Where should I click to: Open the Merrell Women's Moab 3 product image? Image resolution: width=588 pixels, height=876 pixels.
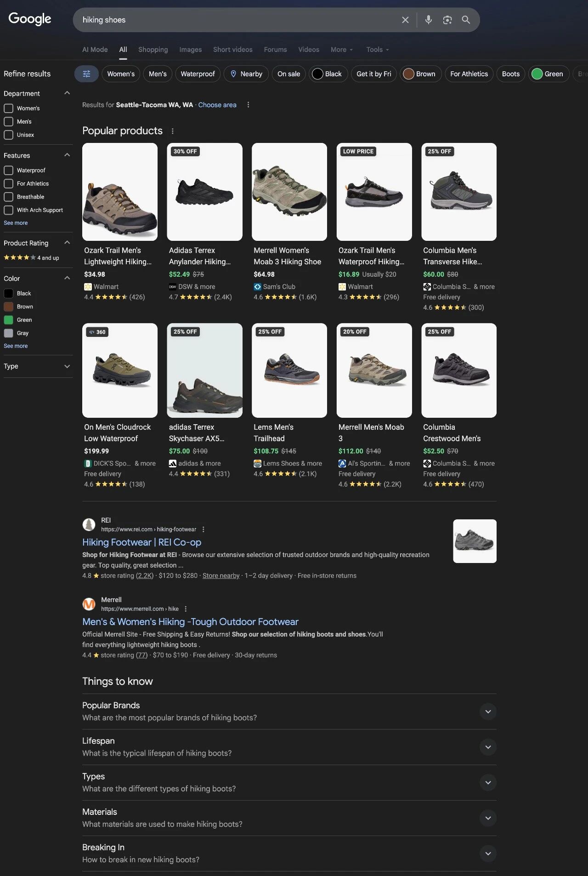(289, 192)
